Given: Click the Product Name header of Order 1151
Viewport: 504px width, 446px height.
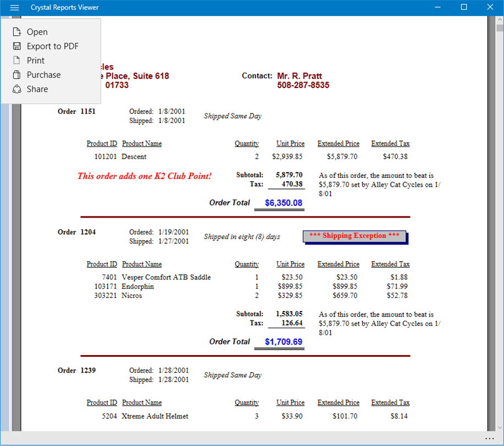Looking at the screenshot, I should pyautogui.click(x=142, y=144).
